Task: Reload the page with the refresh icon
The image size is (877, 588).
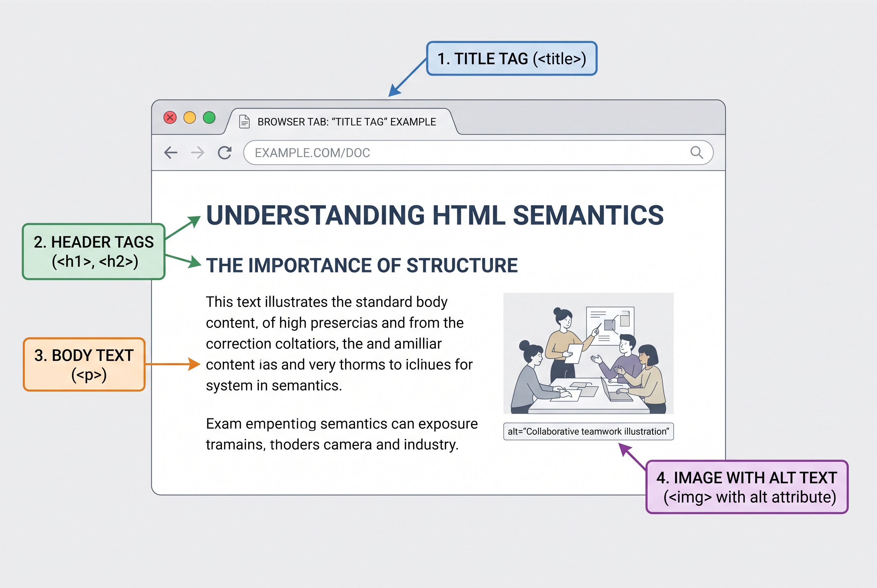Action: point(225,153)
